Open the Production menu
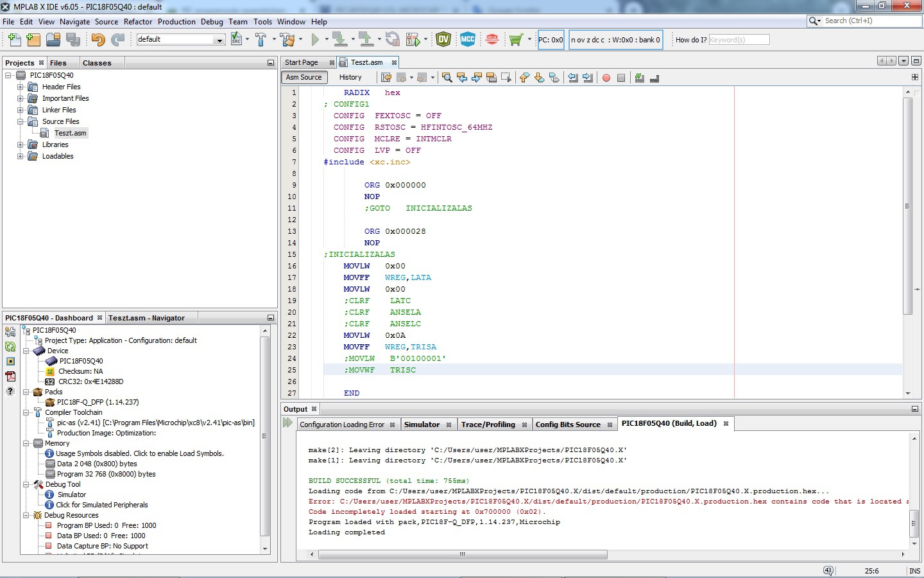The width and height of the screenshot is (924, 578). point(176,22)
